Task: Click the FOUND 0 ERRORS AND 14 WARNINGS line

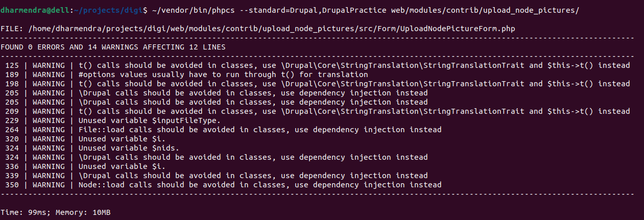Action: (x=113, y=46)
